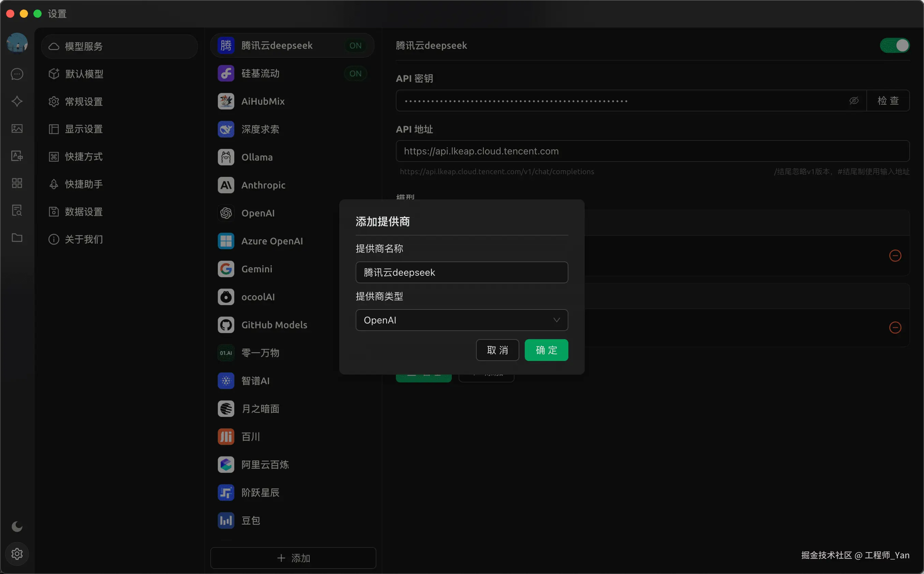Open the translate sidebar icon

17,156
